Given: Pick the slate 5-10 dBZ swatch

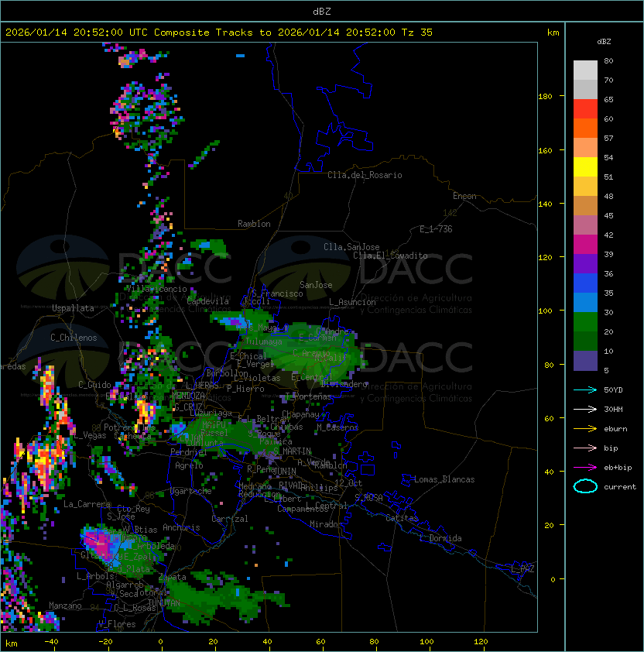Looking at the screenshot, I should click(x=585, y=361).
